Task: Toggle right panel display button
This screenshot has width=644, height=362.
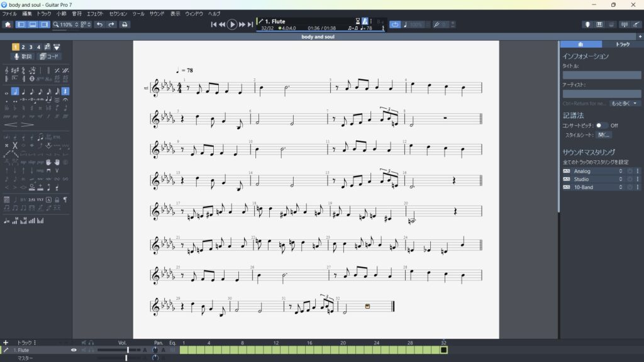Action: tap(45, 25)
